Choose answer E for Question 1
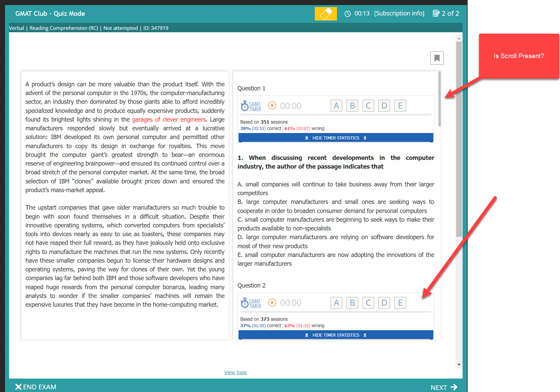560x392 pixels. 400,106
